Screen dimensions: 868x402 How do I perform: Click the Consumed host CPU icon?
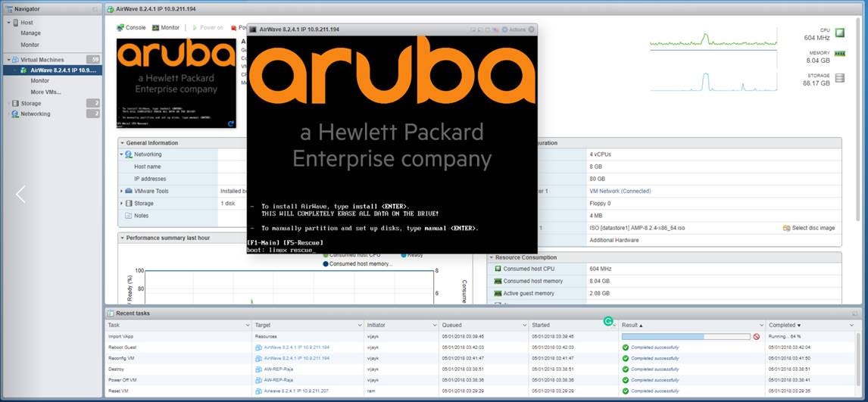click(498, 270)
